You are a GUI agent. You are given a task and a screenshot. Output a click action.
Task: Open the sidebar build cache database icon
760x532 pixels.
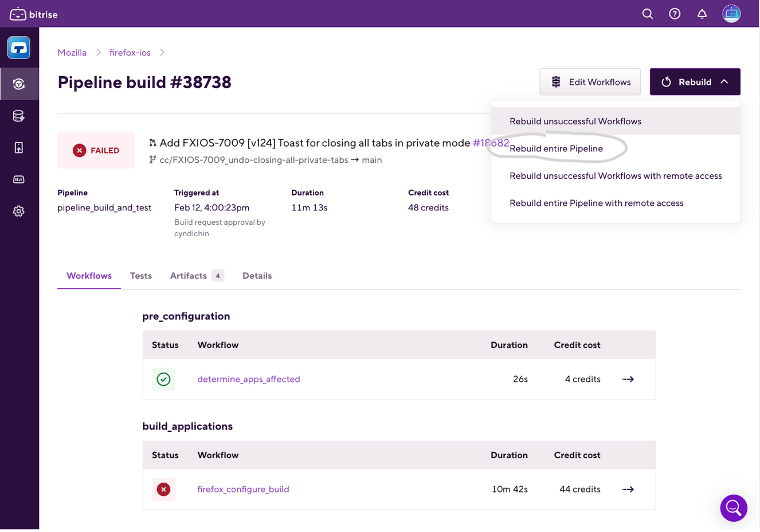(x=19, y=116)
